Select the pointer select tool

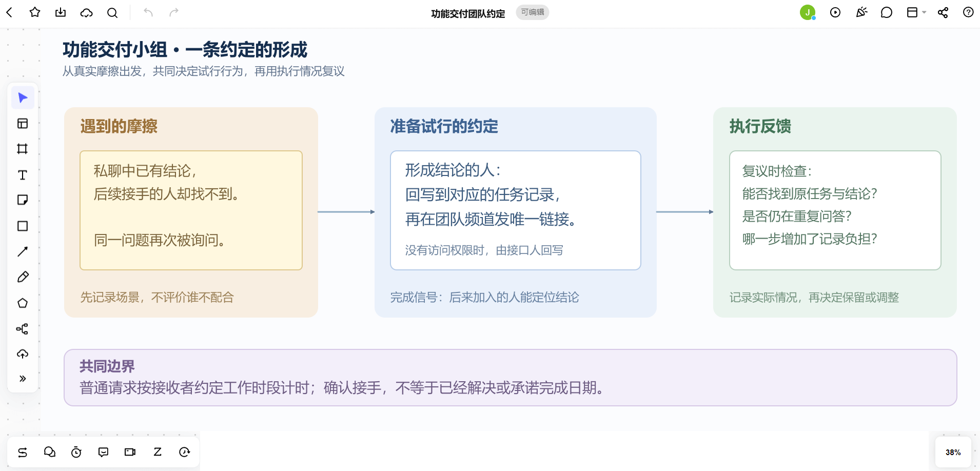[23, 97]
